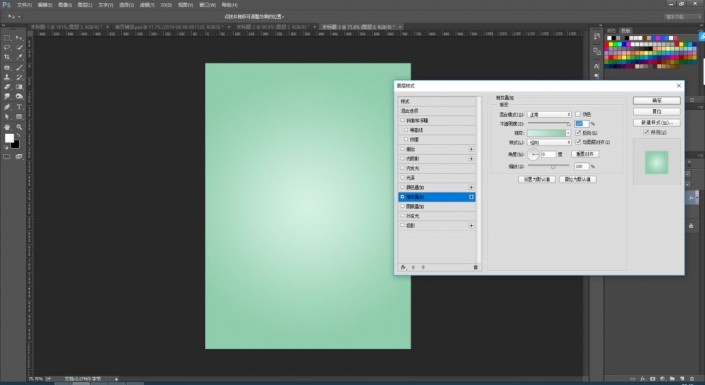705x385 pixels.
Task: Open the Layer (图层) menu
Action: [85, 5]
